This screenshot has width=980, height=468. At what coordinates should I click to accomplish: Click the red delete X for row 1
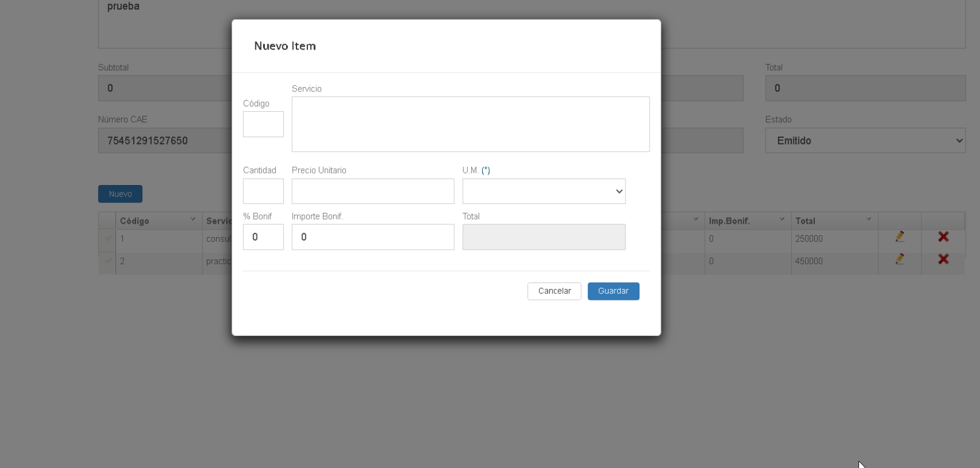[x=943, y=237]
